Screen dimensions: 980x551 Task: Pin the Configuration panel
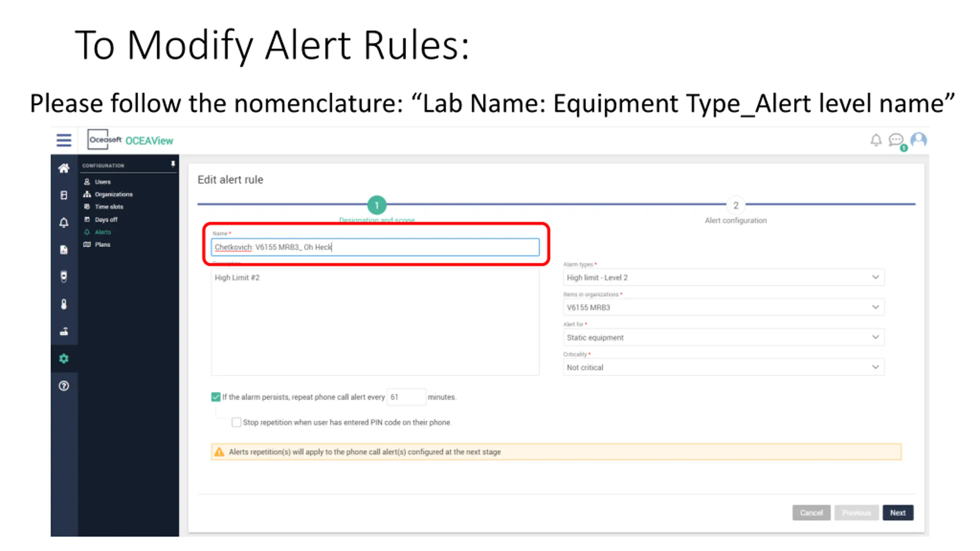(173, 164)
